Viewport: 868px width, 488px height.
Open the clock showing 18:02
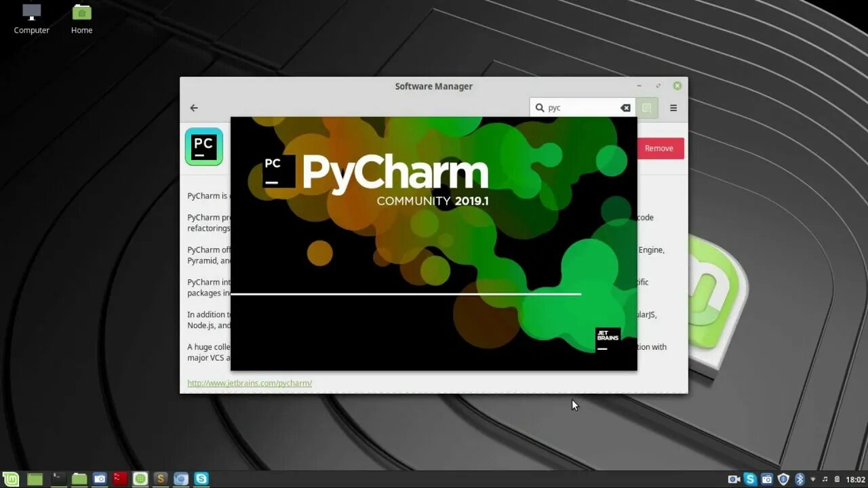click(x=855, y=479)
